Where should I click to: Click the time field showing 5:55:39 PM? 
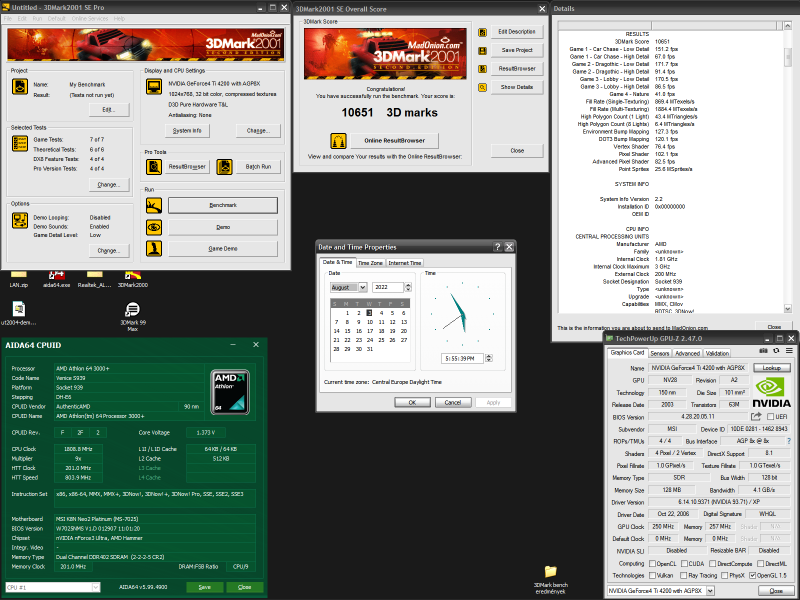click(463, 358)
